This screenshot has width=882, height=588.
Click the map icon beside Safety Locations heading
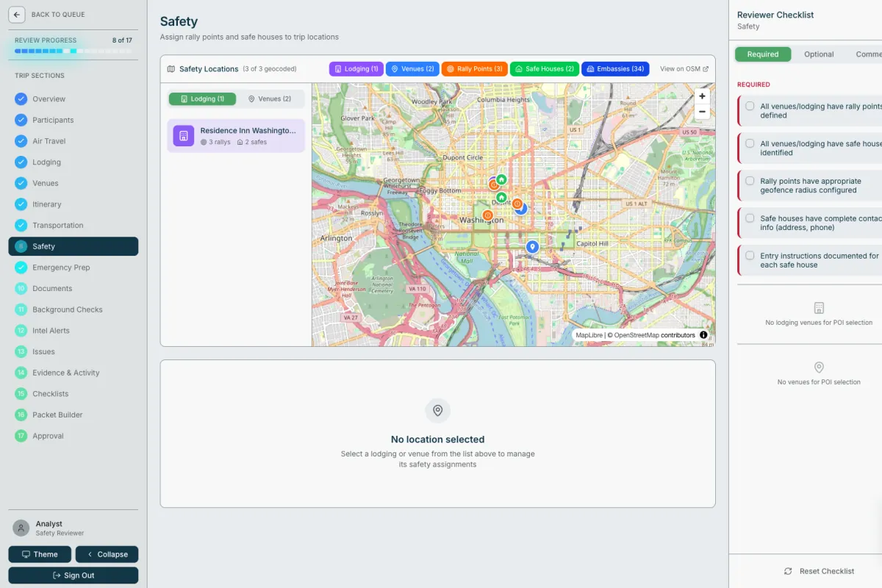click(171, 69)
